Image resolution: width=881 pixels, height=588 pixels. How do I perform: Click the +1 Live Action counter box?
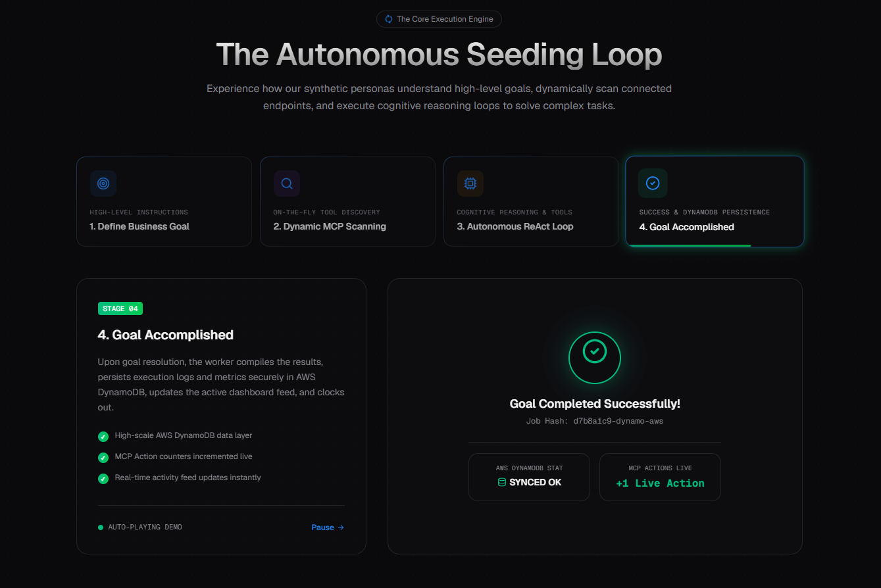[660, 477]
